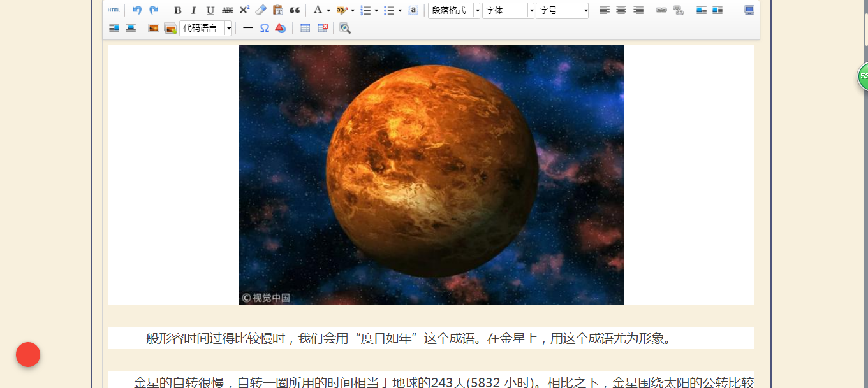Remove the hyperlink with unlink icon

coord(679,10)
